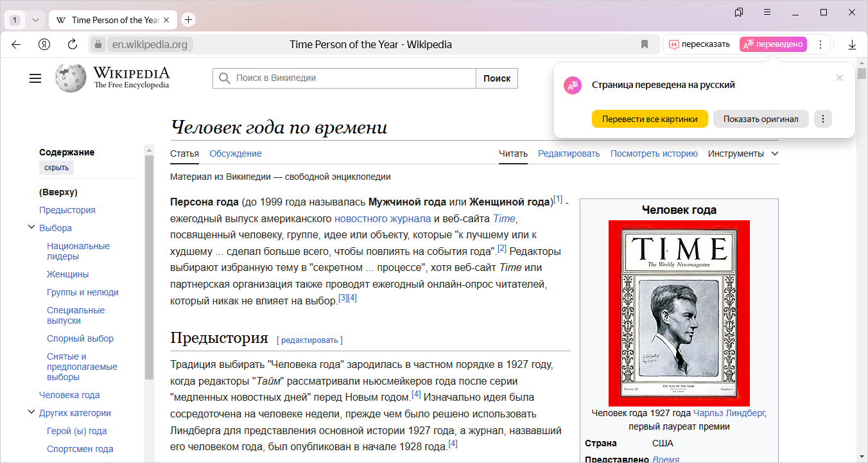Screen dimensions: 868x463
Task: Hide contents using 'скрыть' button
Action: tap(56, 168)
